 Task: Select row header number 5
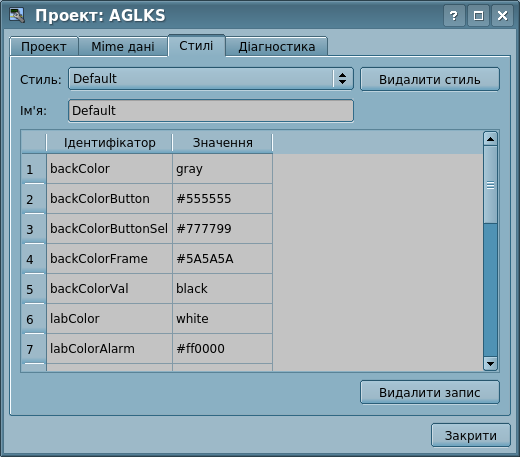click(33, 289)
